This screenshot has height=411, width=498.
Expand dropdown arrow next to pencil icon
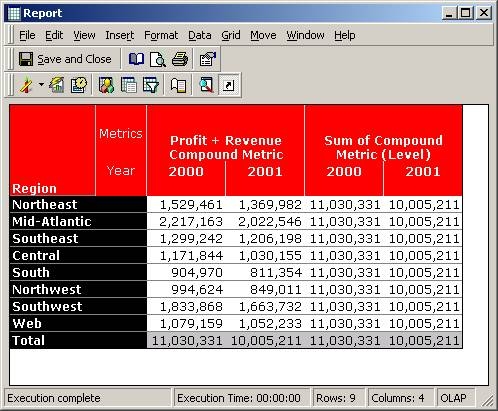41,85
